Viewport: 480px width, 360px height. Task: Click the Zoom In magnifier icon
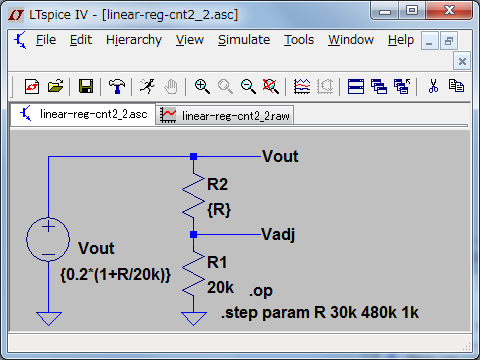[x=202, y=87]
